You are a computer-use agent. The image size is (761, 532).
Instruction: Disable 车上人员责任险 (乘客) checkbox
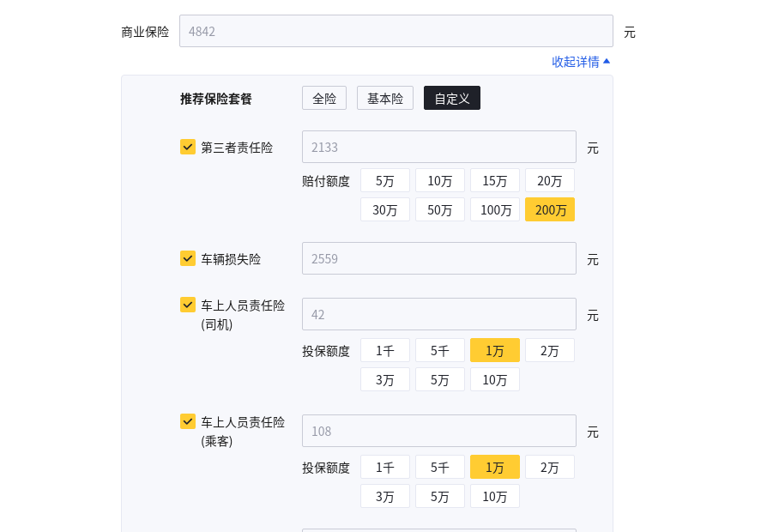[x=188, y=421]
